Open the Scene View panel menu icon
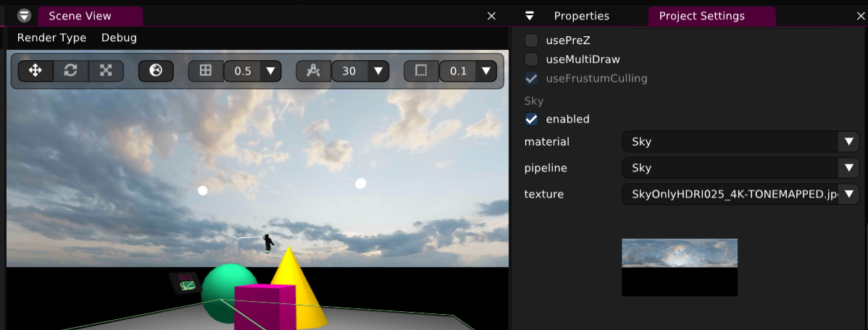Viewport: 868px width, 330px height. [24, 16]
